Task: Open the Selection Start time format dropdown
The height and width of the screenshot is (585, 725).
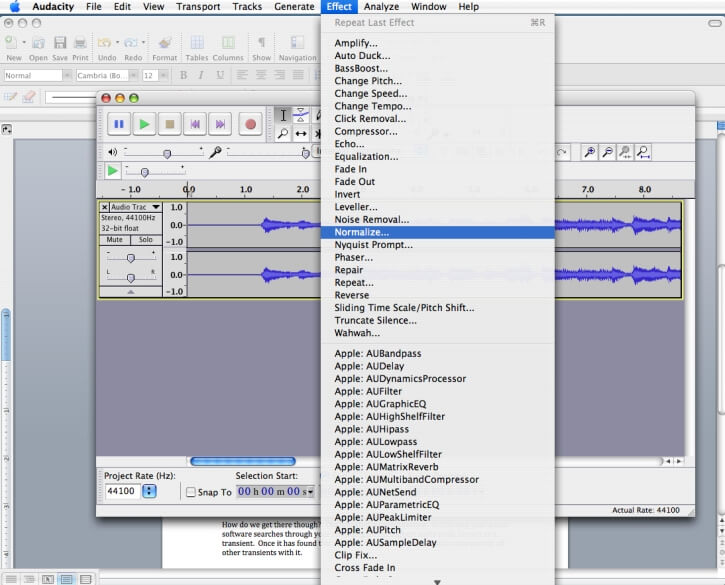Action: tap(310, 492)
